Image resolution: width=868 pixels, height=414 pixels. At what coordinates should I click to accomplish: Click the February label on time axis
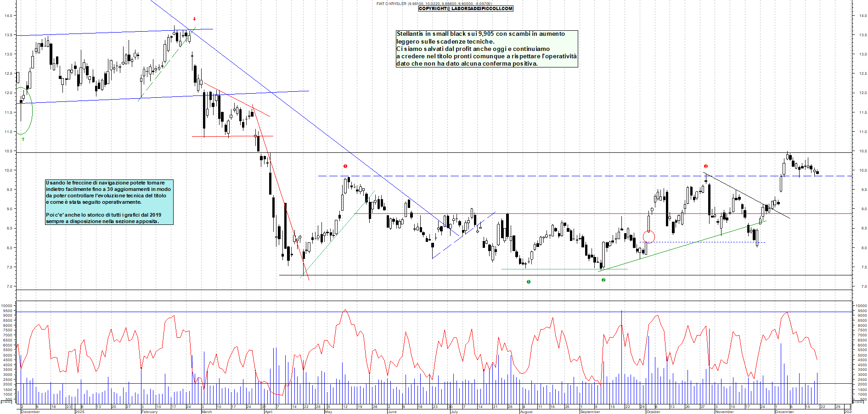[x=149, y=412]
